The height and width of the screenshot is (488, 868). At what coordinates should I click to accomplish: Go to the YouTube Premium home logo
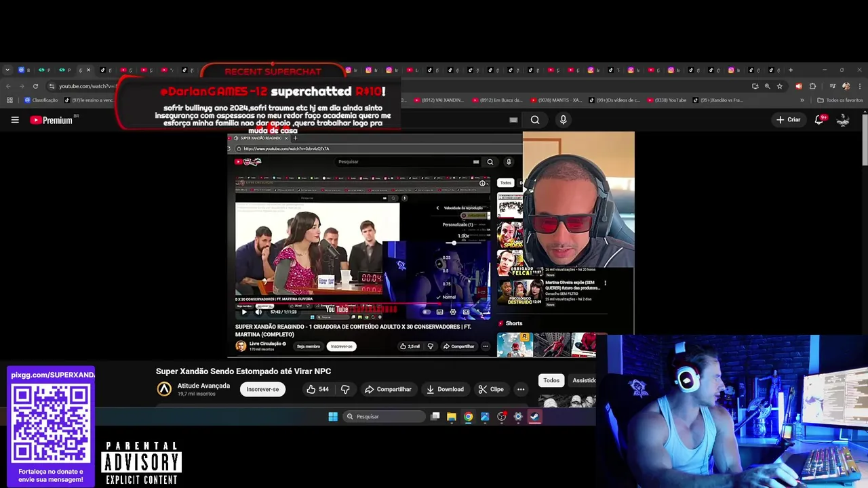(x=52, y=120)
